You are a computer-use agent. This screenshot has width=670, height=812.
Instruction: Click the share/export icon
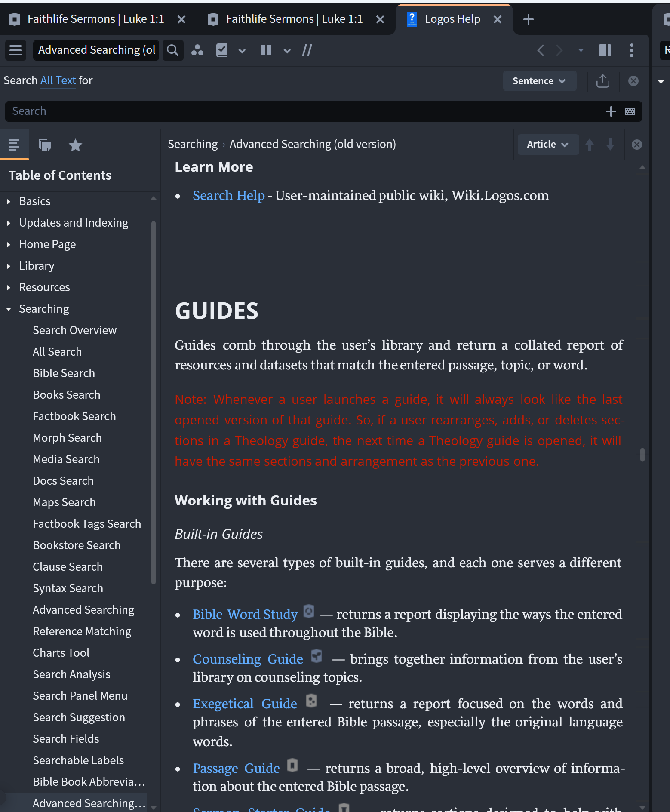603,81
